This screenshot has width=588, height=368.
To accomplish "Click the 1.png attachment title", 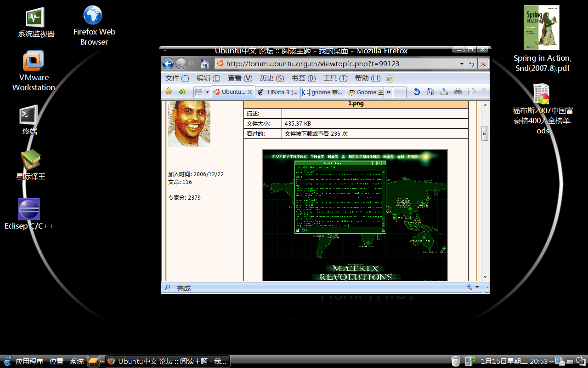I will pyautogui.click(x=356, y=103).
